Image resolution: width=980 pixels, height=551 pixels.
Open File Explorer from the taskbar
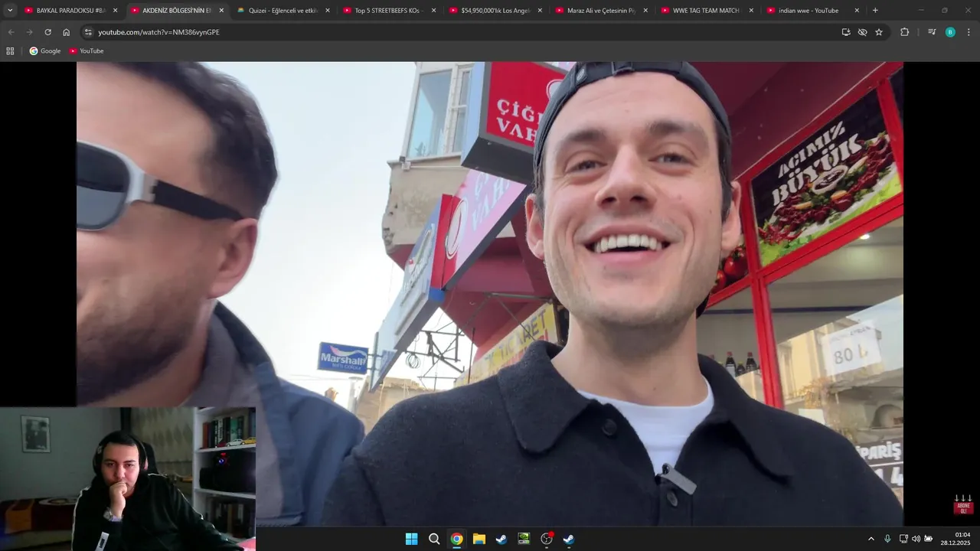(x=479, y=539)
